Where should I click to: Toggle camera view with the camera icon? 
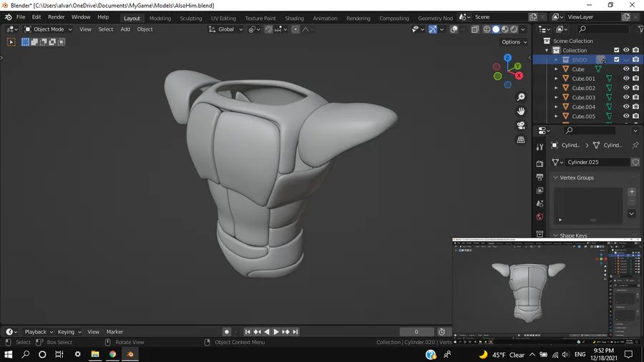tap(521, 125)
